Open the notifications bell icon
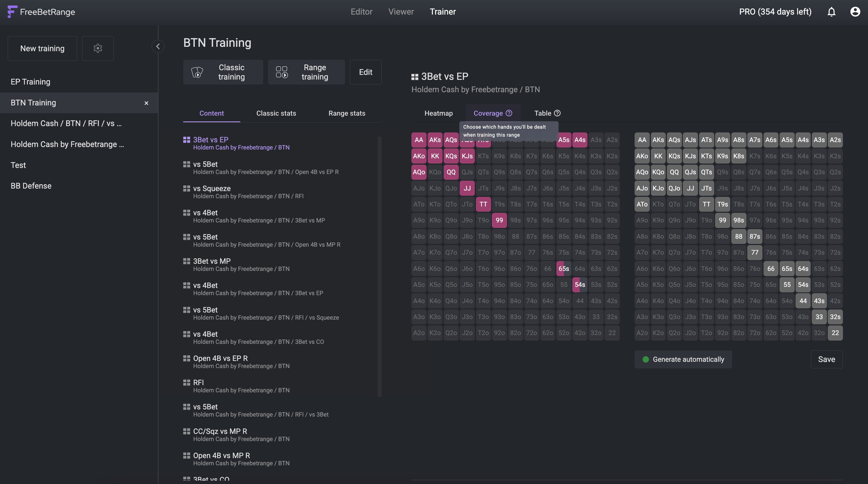 (831, 12)
